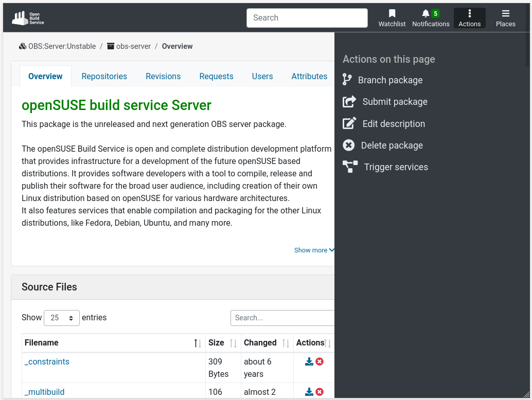Switch to the Repositories tab
532x400 pixels.
click(104, 76)
